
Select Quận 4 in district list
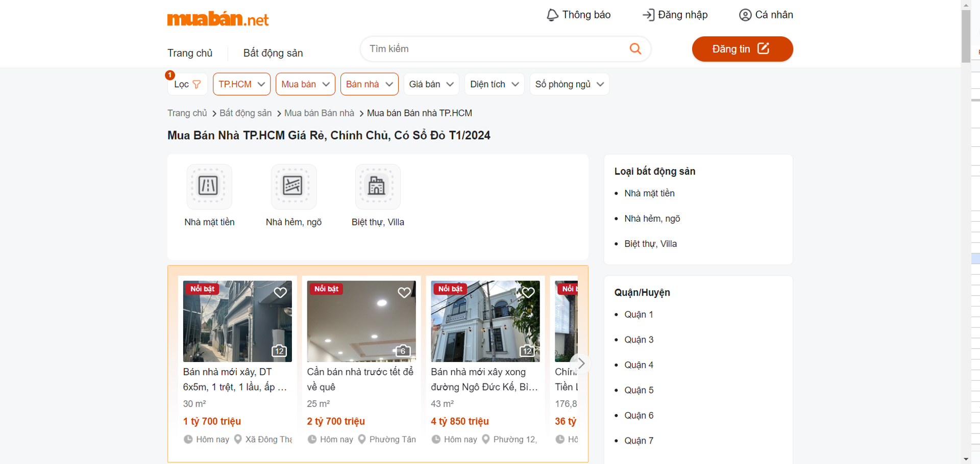tap(639, 365)
